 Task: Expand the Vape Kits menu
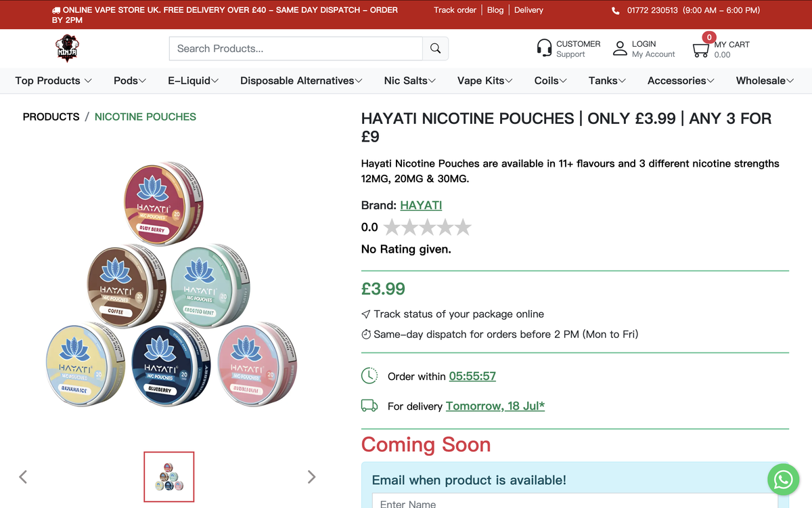pos(485,81)
